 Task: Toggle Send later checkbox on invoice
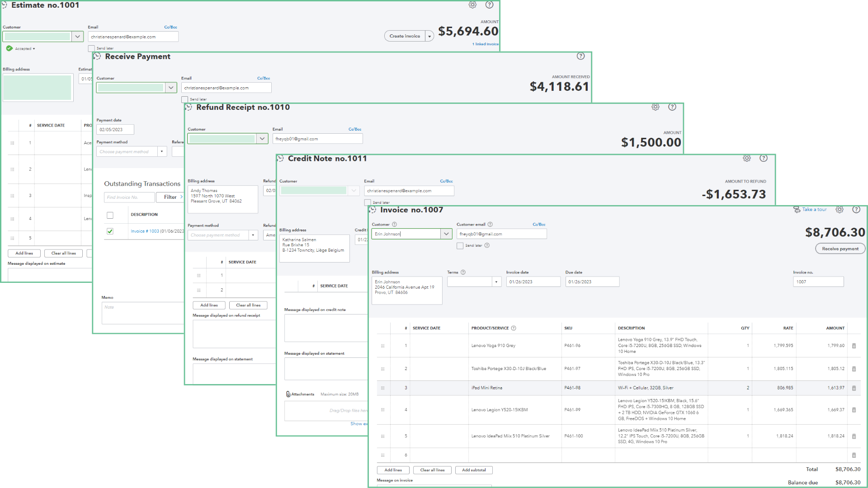(460, 246)
